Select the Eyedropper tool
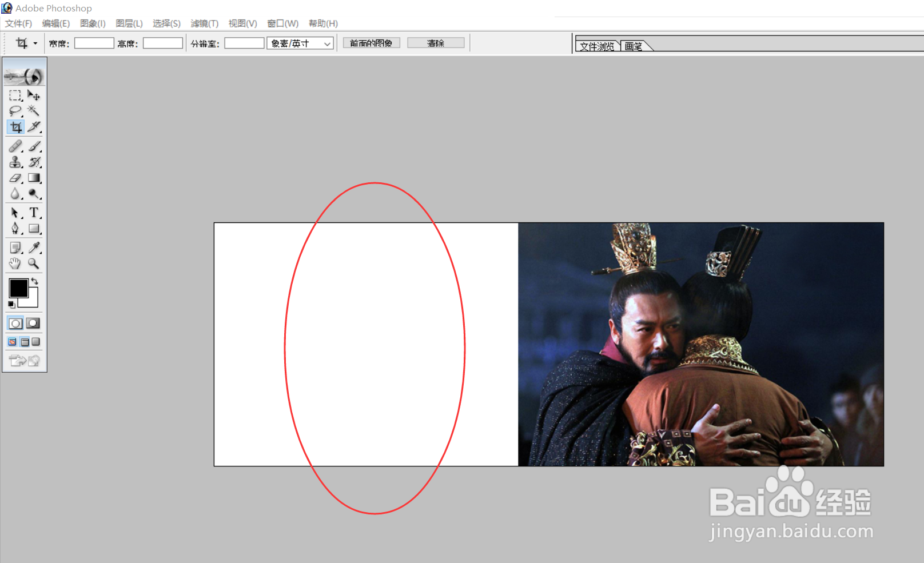The image size is (924, 563). tap(34, 248)
